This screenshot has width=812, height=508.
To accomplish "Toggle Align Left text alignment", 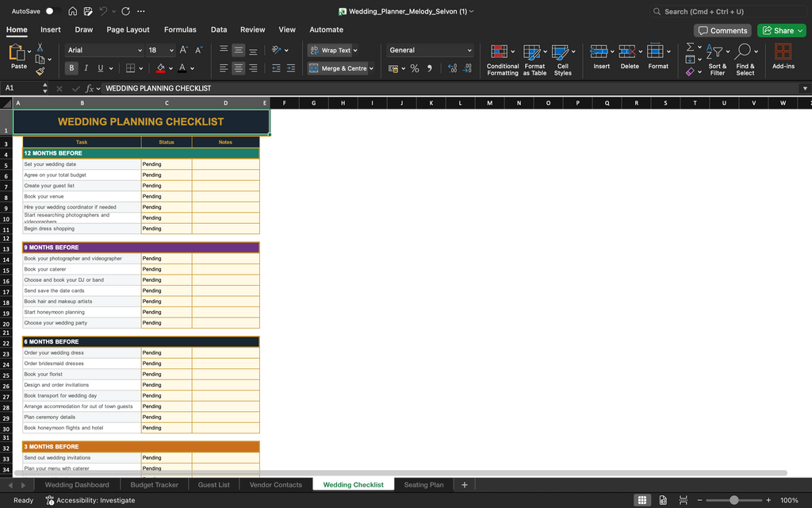I will [224, 68].
